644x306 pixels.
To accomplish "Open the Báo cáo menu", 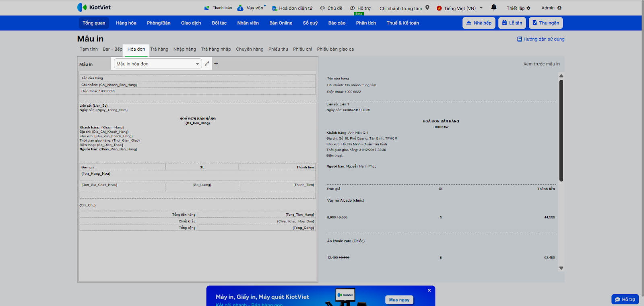I will (336, 23).
